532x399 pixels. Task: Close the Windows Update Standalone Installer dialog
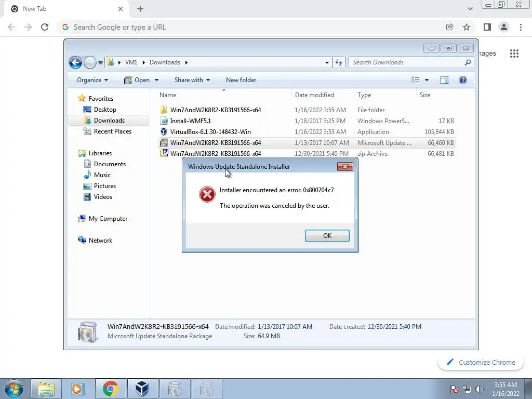click(x=345, y=167)
